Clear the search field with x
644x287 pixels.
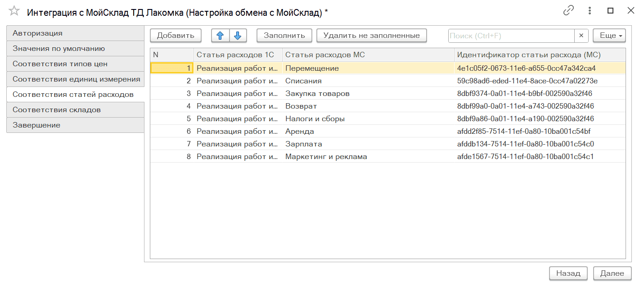tap(581, 36)
